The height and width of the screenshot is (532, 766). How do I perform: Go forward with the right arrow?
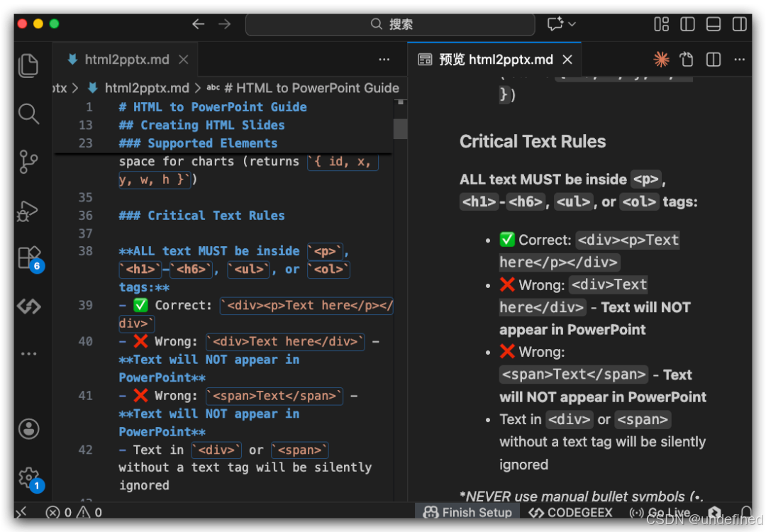click(x=224, y=24)
